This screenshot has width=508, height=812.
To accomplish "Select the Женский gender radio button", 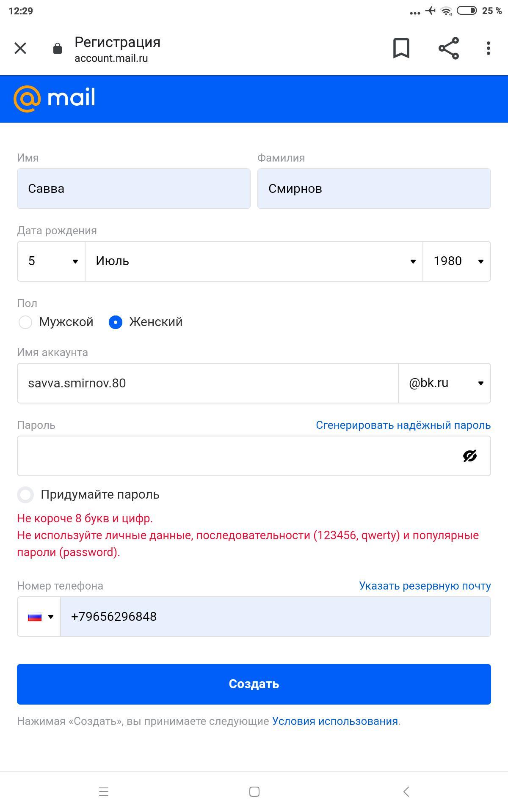I will [x=116, y=322].
